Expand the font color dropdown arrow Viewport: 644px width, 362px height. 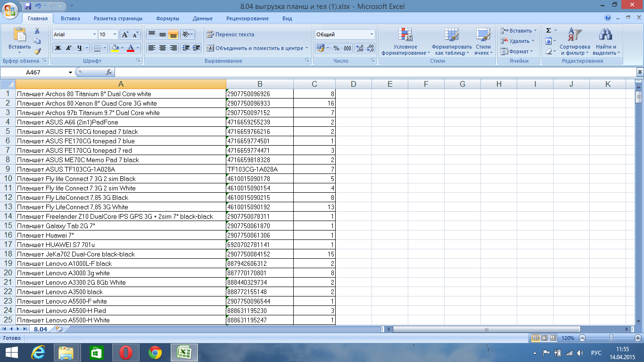(138, 48)
